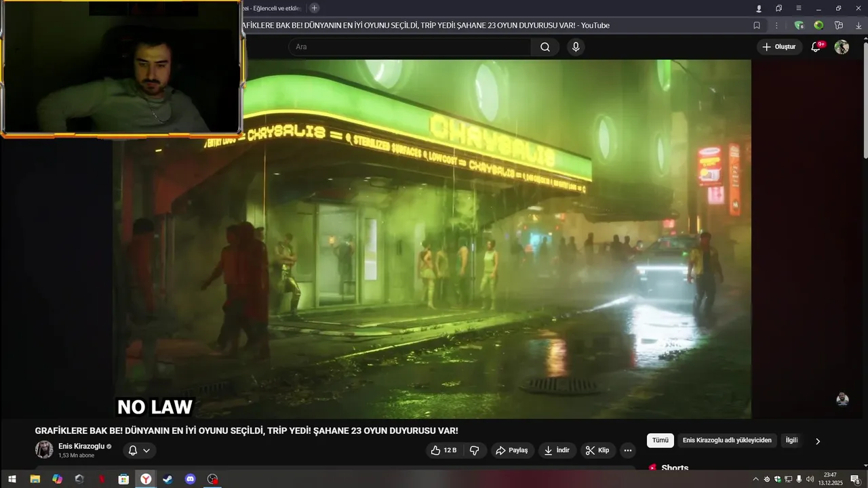Screen dimensions: 868x488
Task: Click the Oluştur create button
Action: pyautogui.click(x=779, y=47)
